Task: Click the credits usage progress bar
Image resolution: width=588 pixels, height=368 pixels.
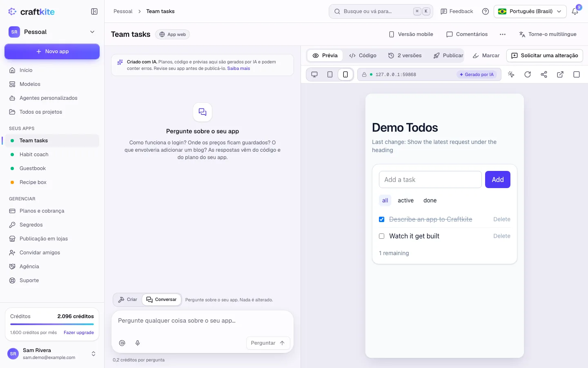Action: [x=52, y=324]
